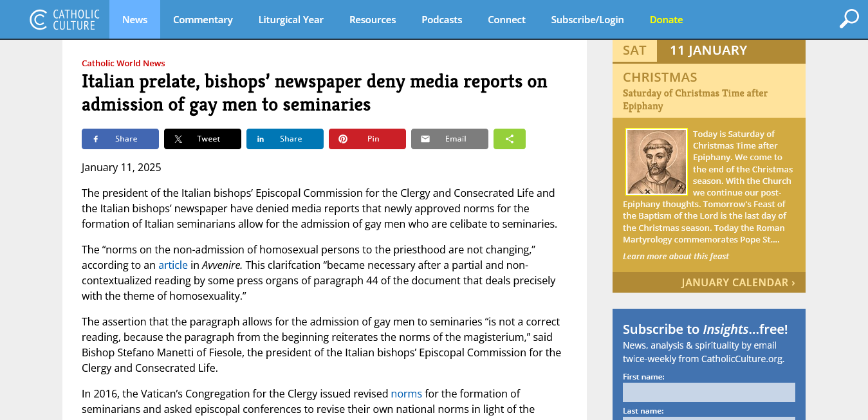Share article on LinkedIn

click(x=285, y=139)
